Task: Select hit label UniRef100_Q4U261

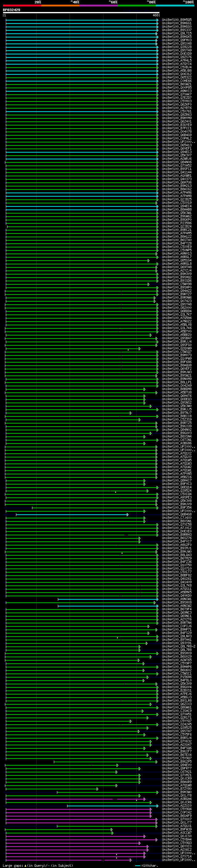Action: click(177, 579)
